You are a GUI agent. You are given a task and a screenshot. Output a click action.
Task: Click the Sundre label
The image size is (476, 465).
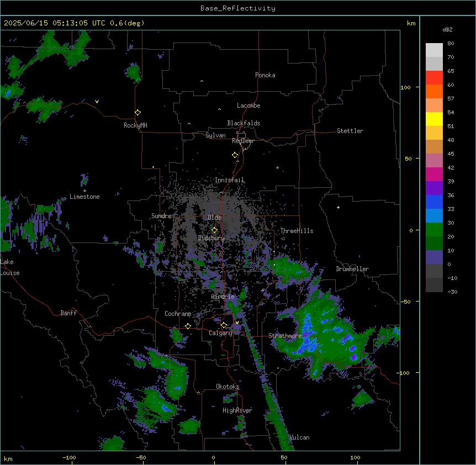click(161, 216)
